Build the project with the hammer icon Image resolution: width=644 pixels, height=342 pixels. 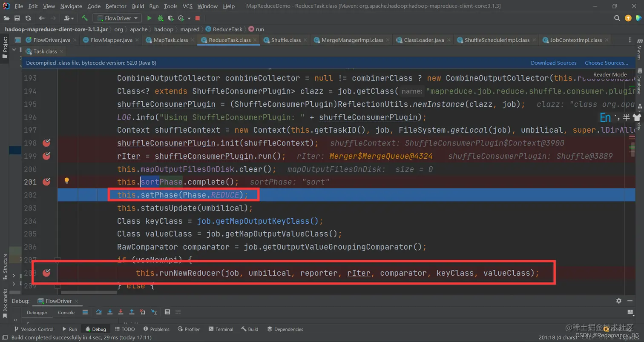point(85,18)
